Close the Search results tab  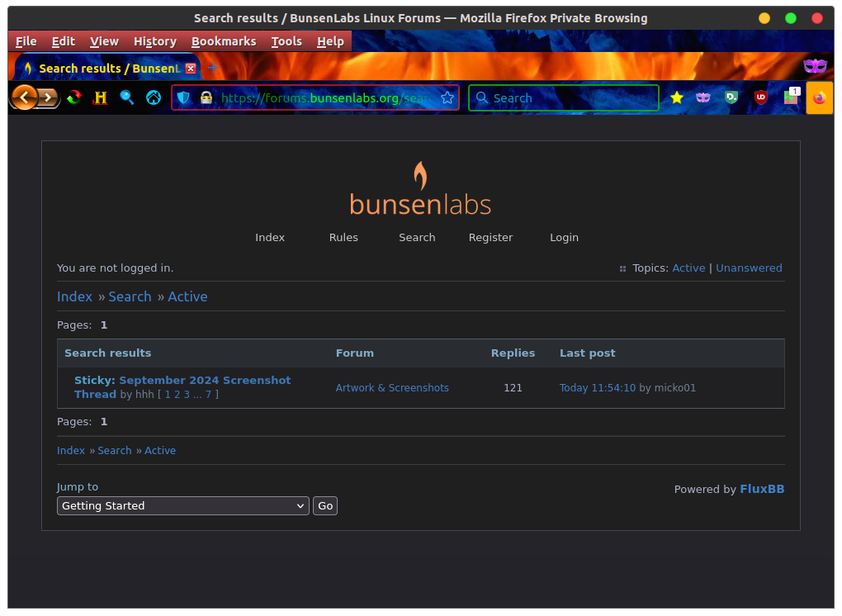(191, 69)
